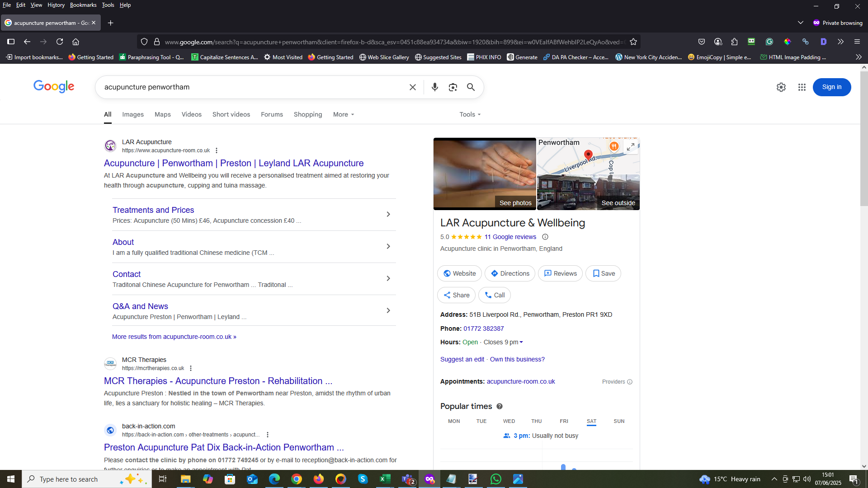Open the Bookmarks menu
868x488 pixels.
pyautogui.click(x=83, y=5)
